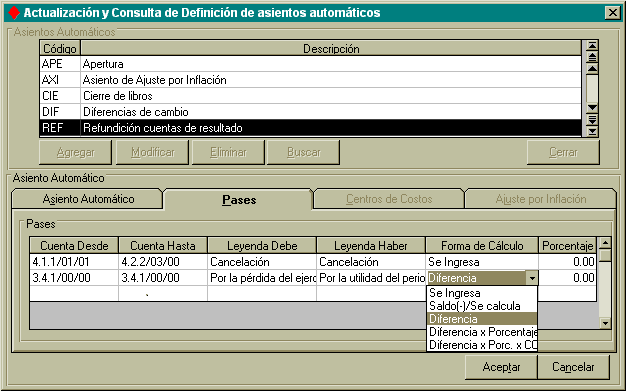Click the Leyenda Debe 'Cancelación' cell

(262, 262)
